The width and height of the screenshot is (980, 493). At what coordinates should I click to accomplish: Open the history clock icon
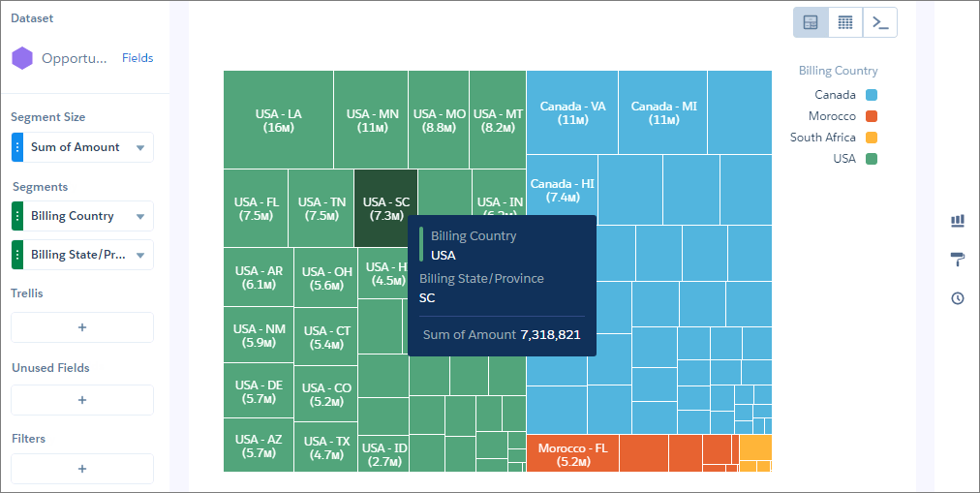pyautogui.click(x=958, y=298)
